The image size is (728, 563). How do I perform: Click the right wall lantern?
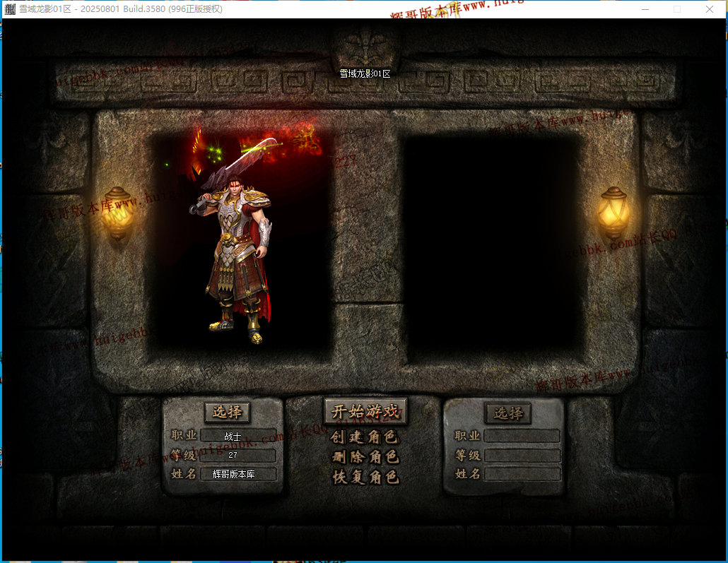(x=613, y=211)
